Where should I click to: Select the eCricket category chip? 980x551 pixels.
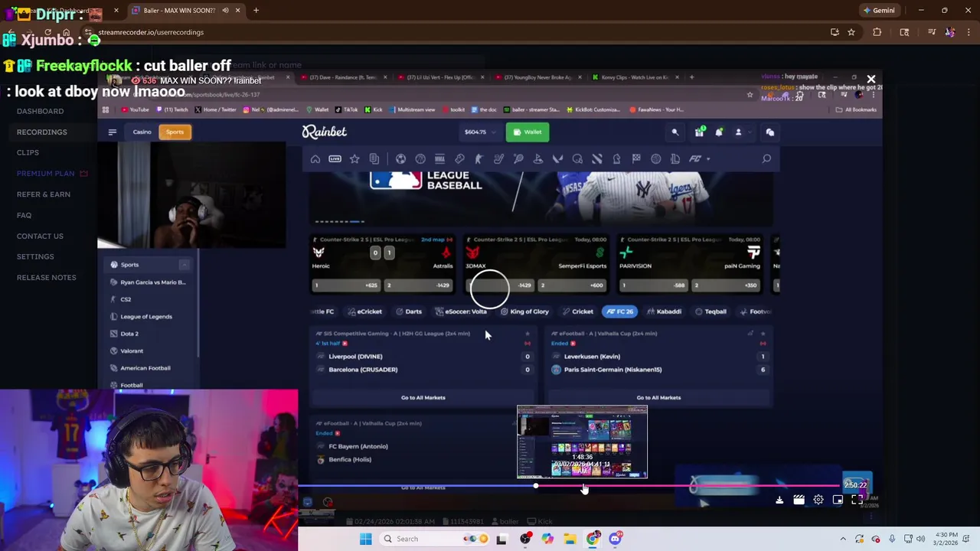point(364,311)
